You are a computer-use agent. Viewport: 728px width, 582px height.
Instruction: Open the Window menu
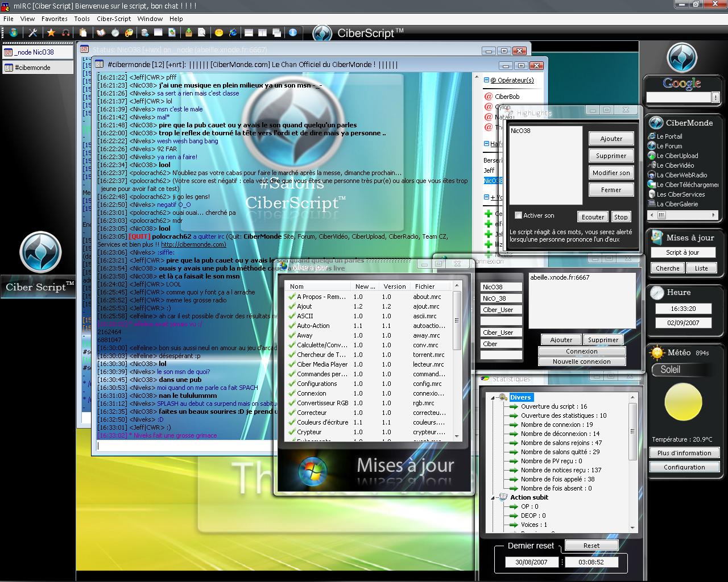[150, 19]
